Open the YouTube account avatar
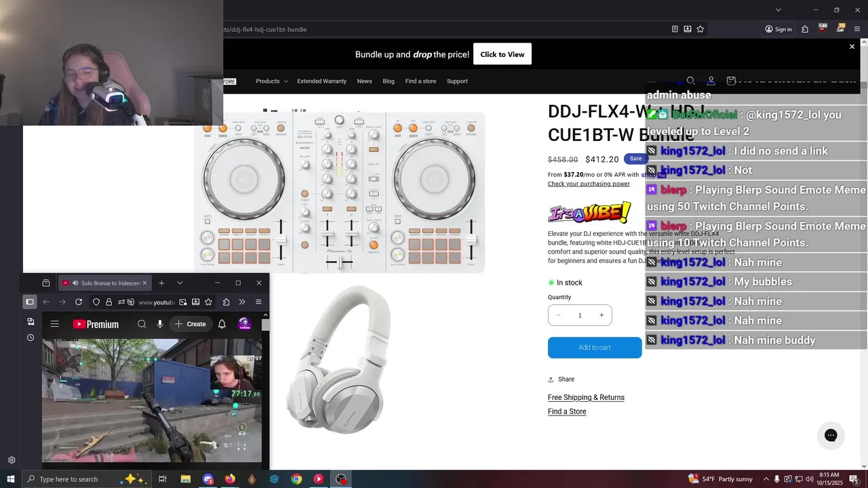This screenshot has width=868, height=488. point(245,324)
